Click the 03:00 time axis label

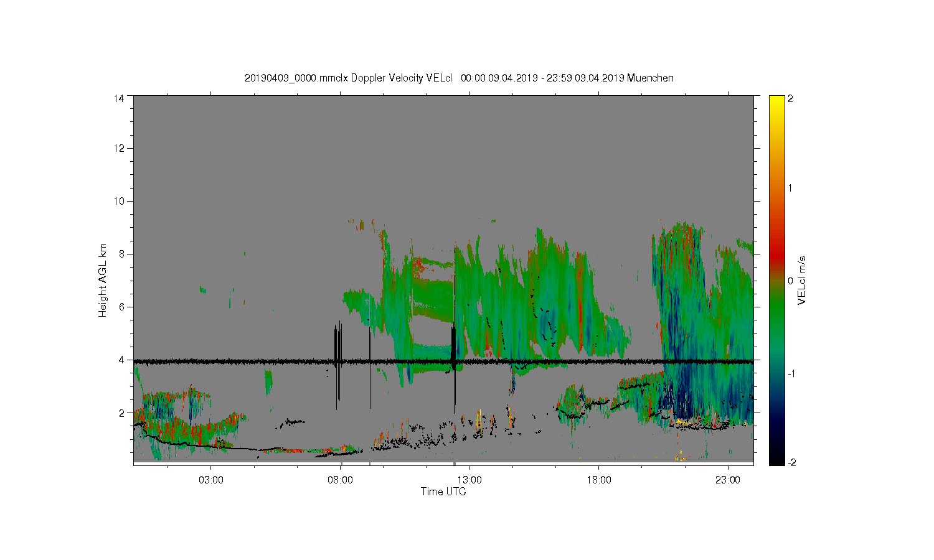pyautogui.click(x=211, y=480)
